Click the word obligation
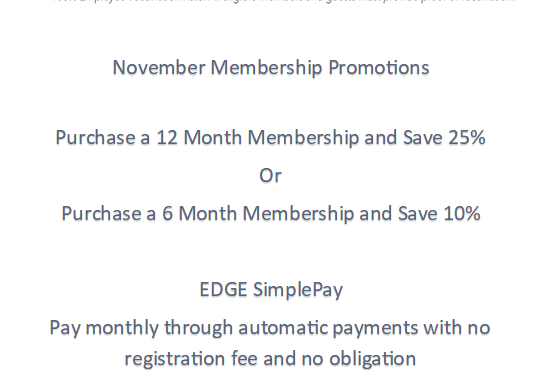The width and height of the screenshot is (541, 375). pos(372,359)
